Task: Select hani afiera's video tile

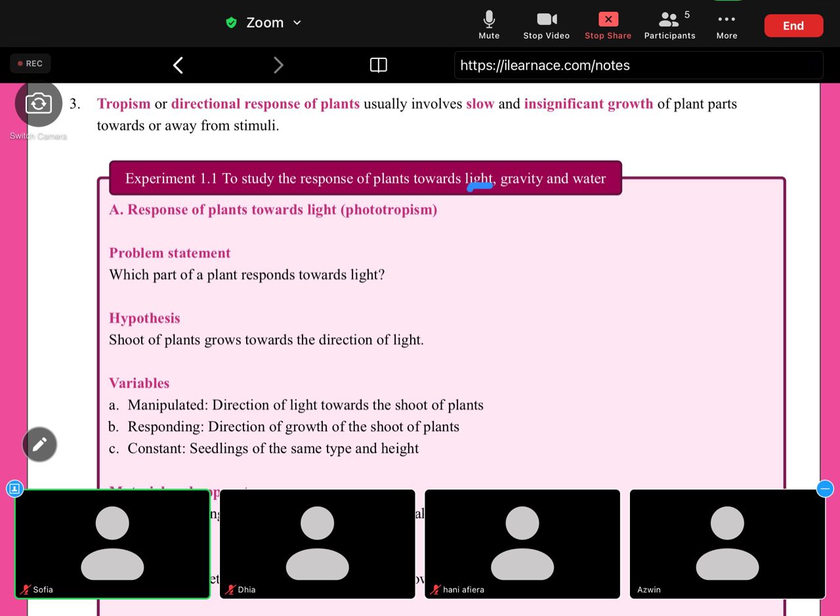Action: click(522, 544)
